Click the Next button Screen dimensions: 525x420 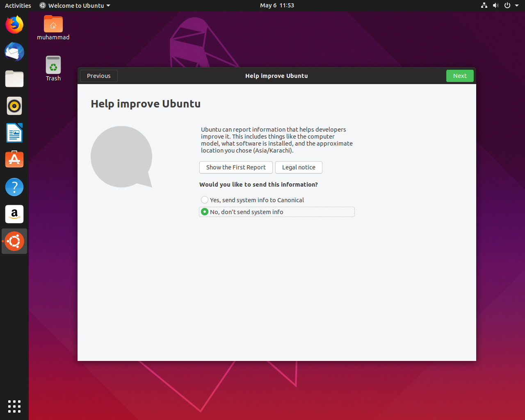tap(460, 76)
